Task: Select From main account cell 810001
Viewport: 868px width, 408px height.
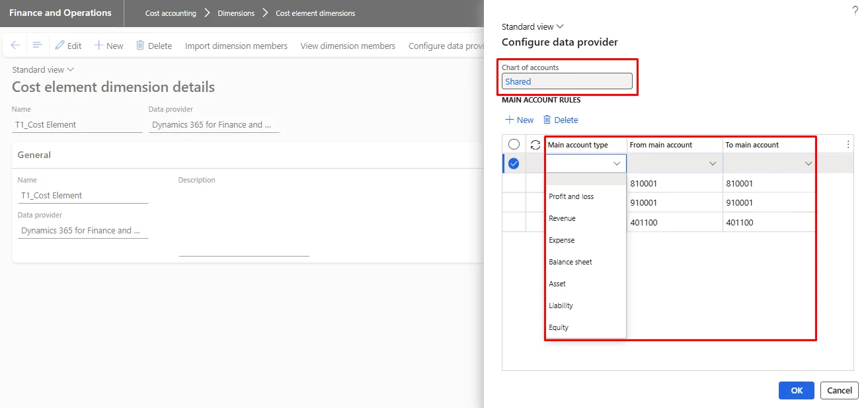Action: point(675,183)
